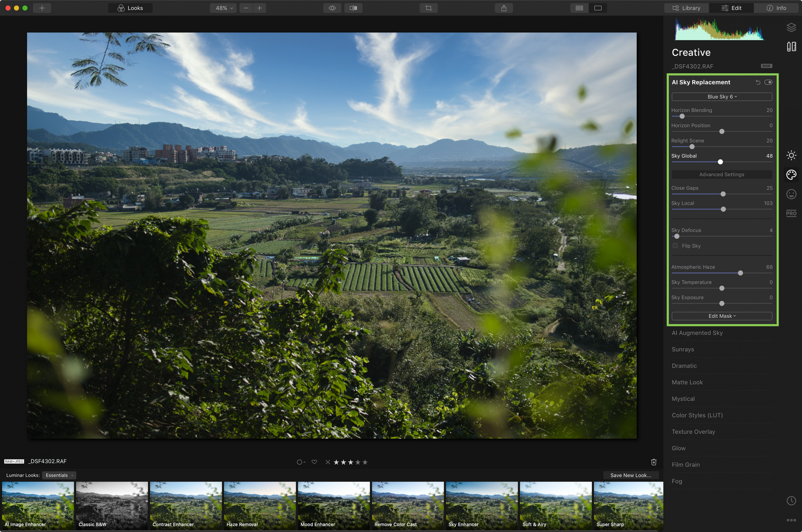Image resolution: width=802 pixels, height=532 pixels.
Task: Apply the Mood Enhancer look
Action: point(334,505)
